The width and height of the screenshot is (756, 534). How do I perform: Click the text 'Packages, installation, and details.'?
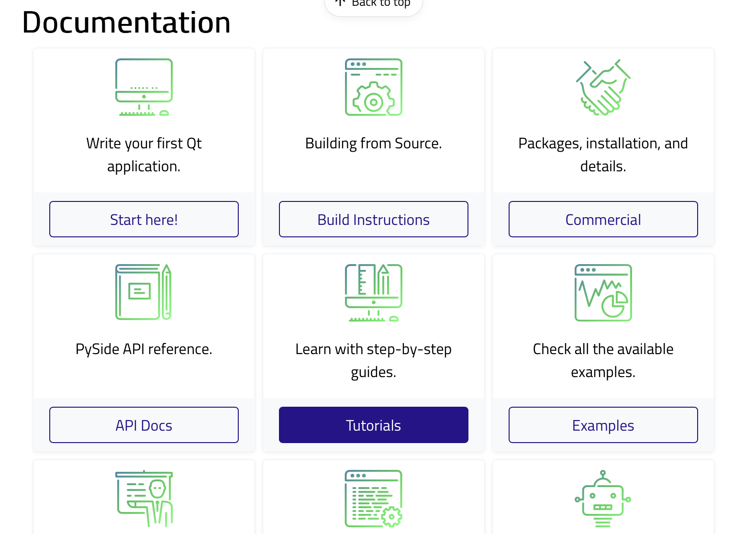pyautogui.click(x=603, y=155)
